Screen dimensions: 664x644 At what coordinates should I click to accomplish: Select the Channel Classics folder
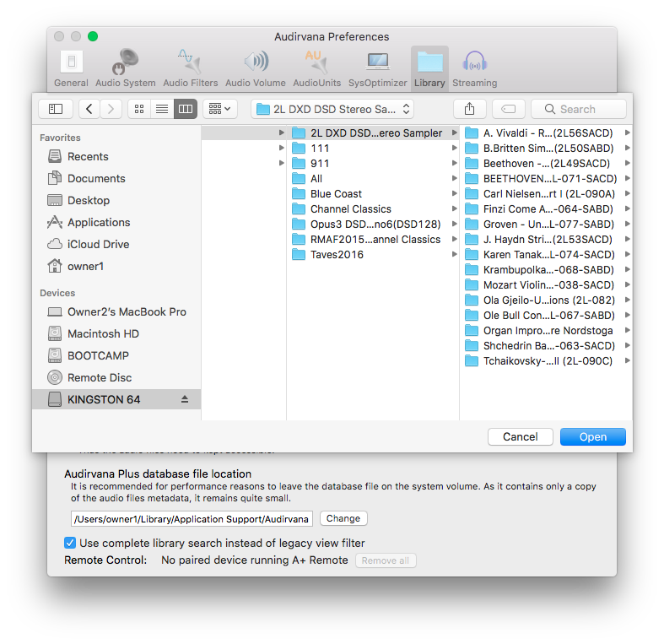373,209
